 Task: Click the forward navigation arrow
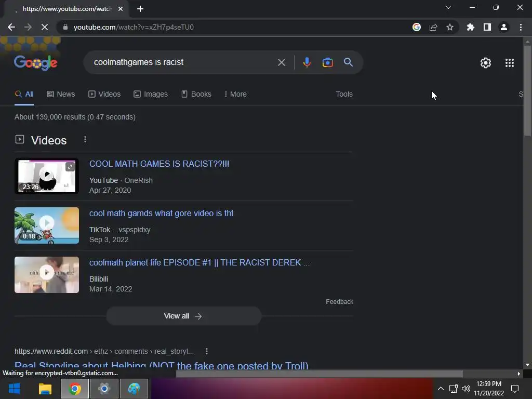[x=28, y=27]
